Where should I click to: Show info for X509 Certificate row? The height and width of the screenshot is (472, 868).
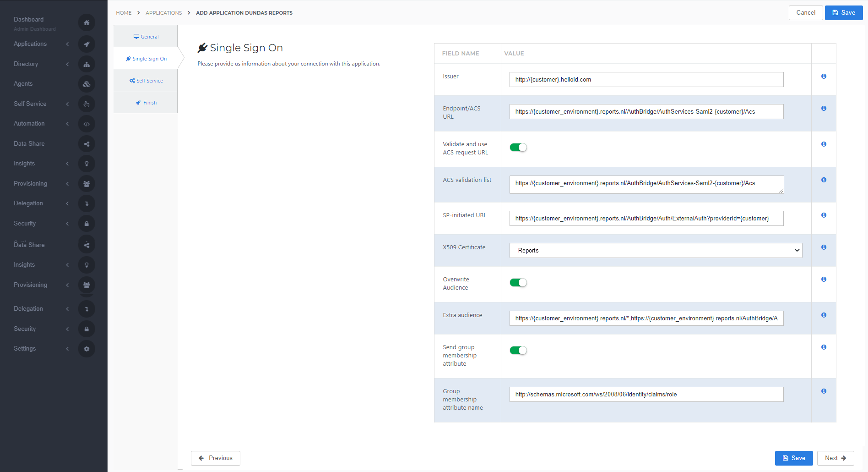824,247
